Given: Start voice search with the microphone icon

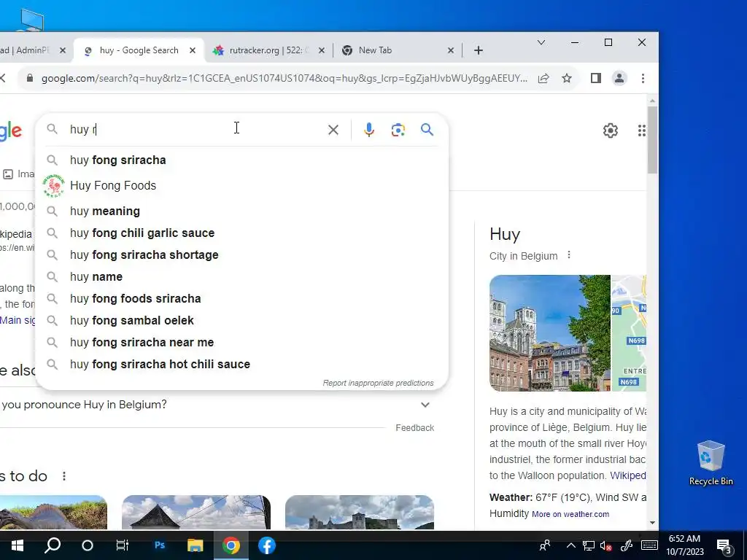Looking at the screenshot, I should (x=368, y=130).
